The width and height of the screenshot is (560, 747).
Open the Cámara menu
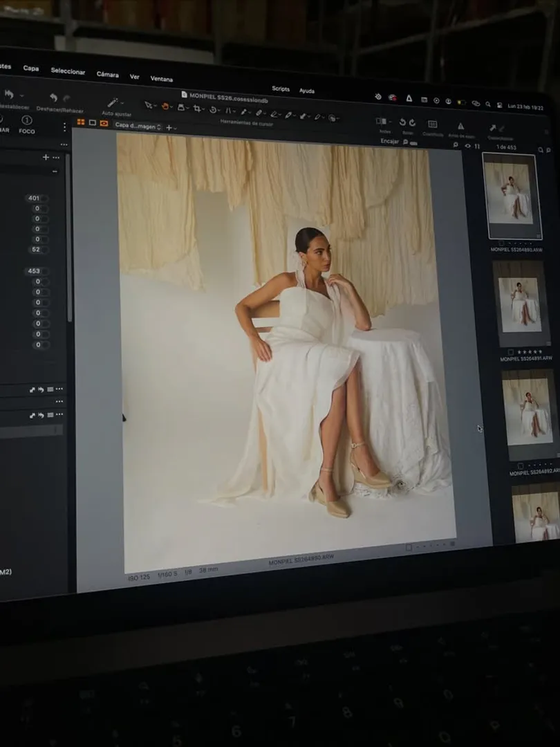(108, 74)
